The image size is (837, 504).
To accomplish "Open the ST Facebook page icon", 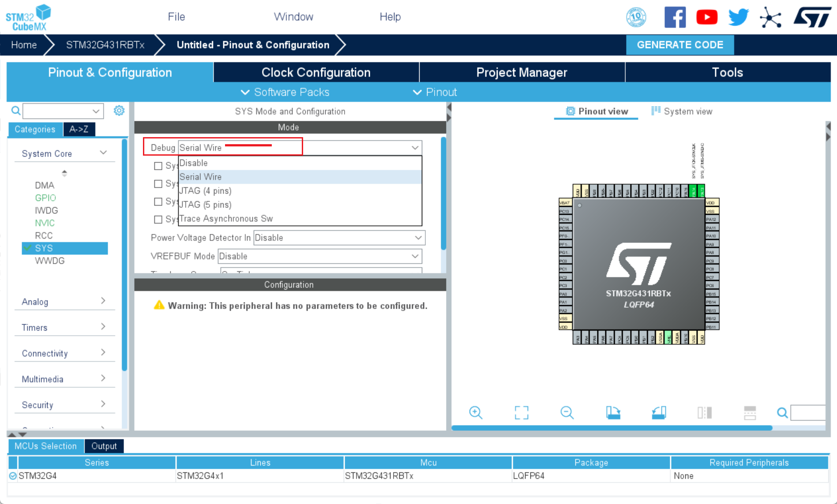I will tap(675, 18).
